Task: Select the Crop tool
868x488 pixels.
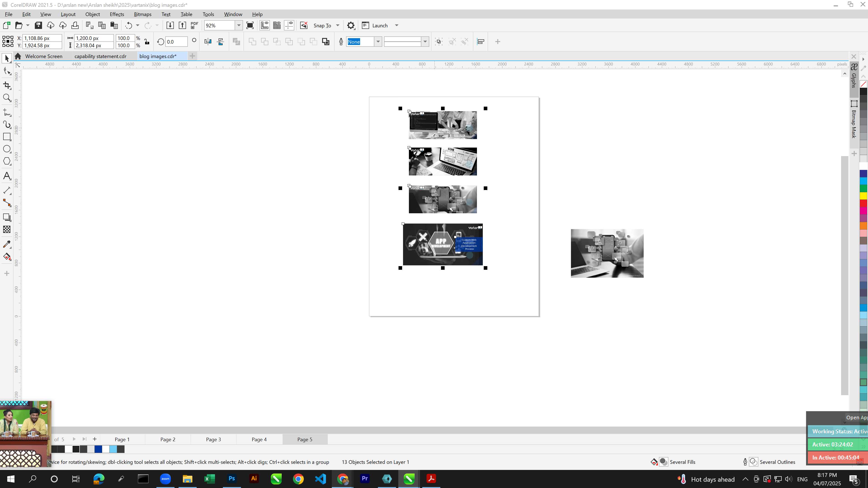Action: [7, 86]
